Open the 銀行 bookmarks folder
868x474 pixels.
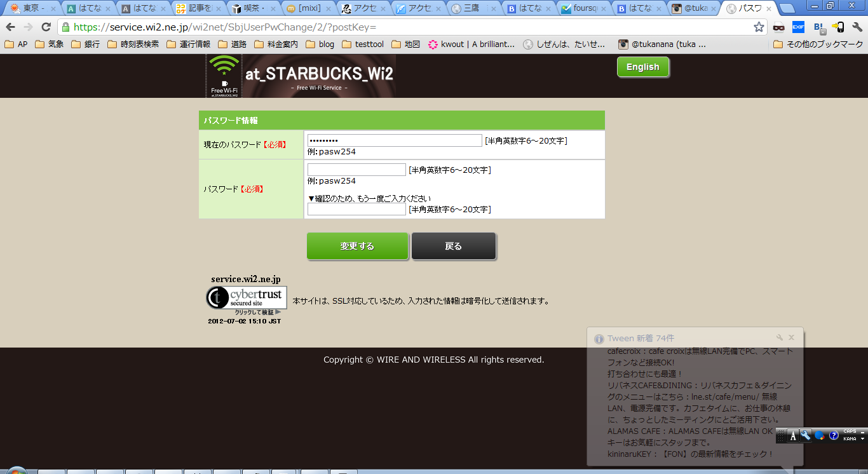click(x=85, y=44)
